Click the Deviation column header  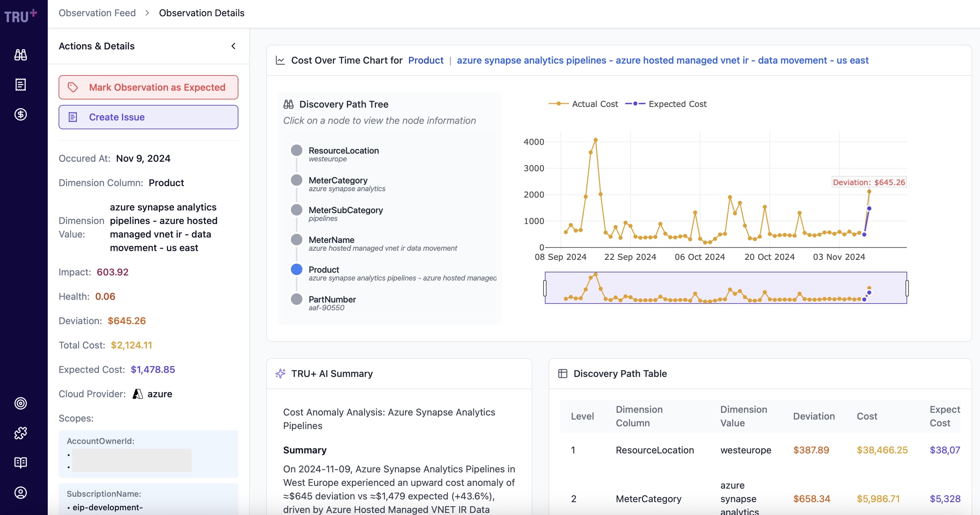pyautogui.click(x=814, y=416)
